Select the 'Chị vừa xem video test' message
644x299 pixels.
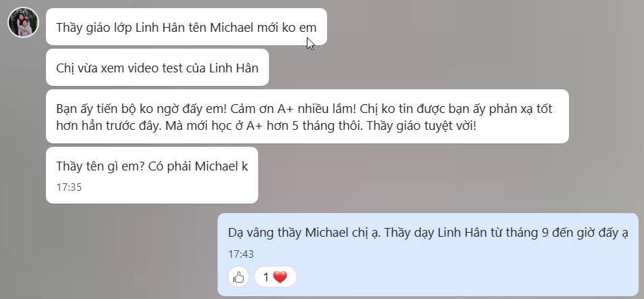pyautogui.click(x=157, y=68)
